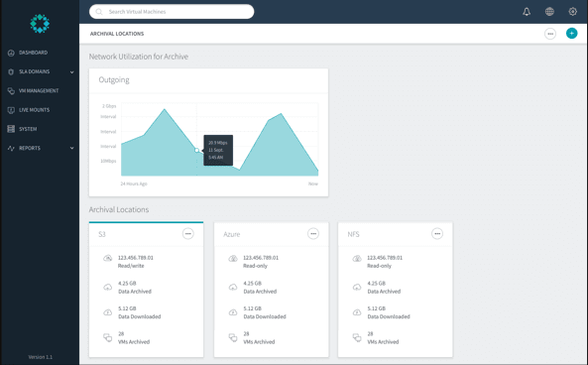Click the Live Mounts icon
The image size is (588, 365).
(11, 110)
